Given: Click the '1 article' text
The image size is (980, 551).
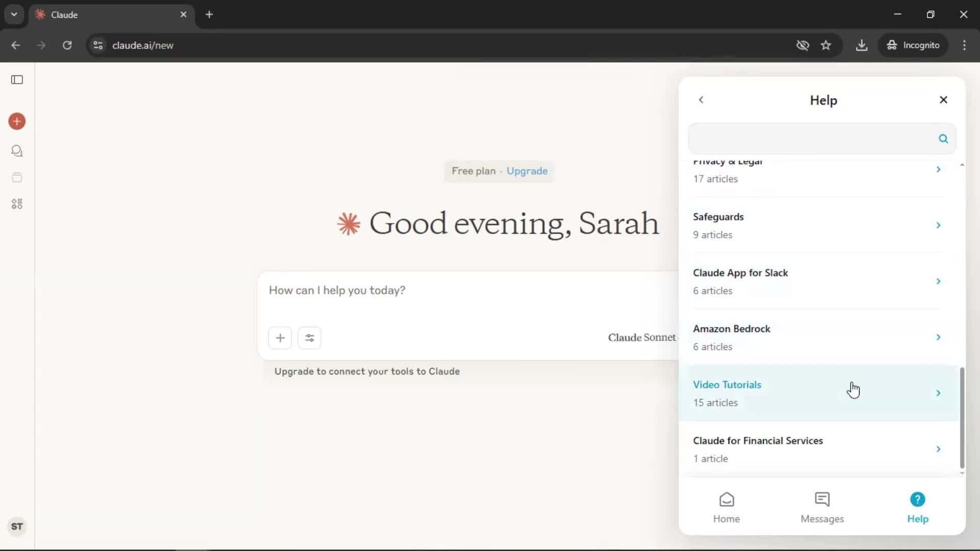Looking at the screenshot, I should 710,459.
